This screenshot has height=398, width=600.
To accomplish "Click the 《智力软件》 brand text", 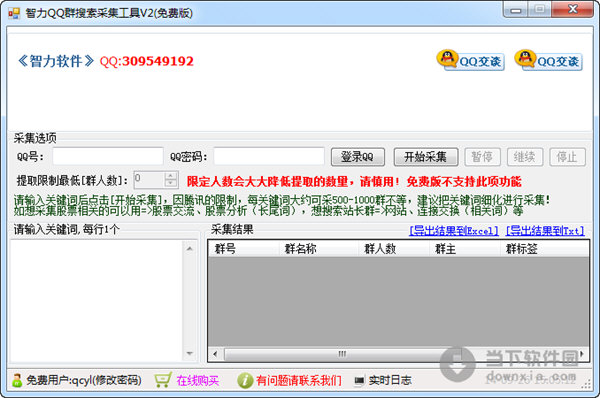I will click(56, 61).
